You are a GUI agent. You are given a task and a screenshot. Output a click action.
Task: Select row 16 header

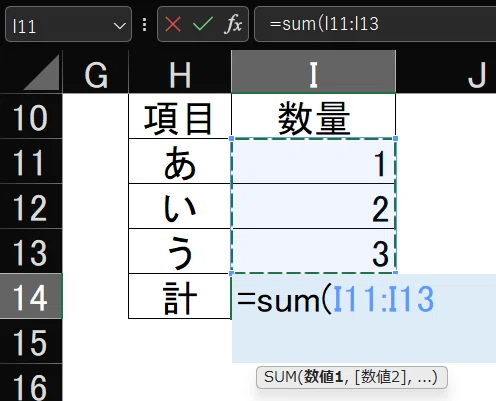tap(31, 383)
